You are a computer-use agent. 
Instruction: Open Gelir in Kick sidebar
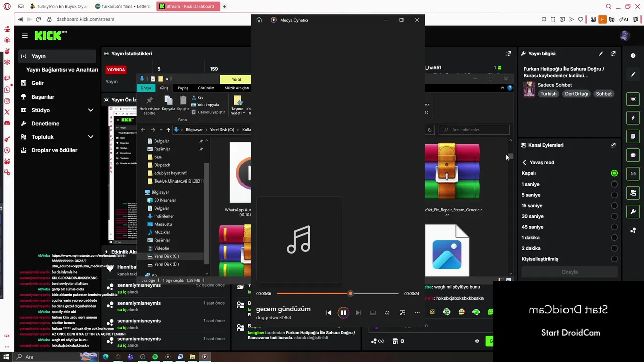pyautogui.click(x=38, y=83)
